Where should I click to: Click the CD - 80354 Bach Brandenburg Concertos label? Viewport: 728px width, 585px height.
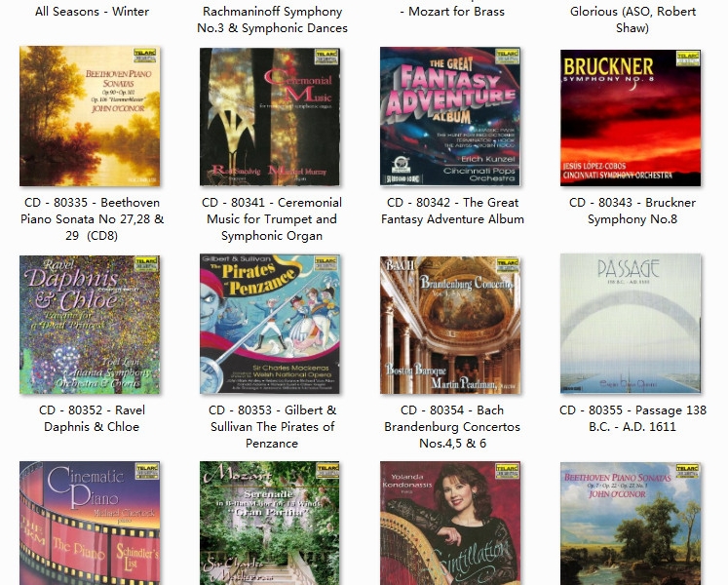coord(452,426)
